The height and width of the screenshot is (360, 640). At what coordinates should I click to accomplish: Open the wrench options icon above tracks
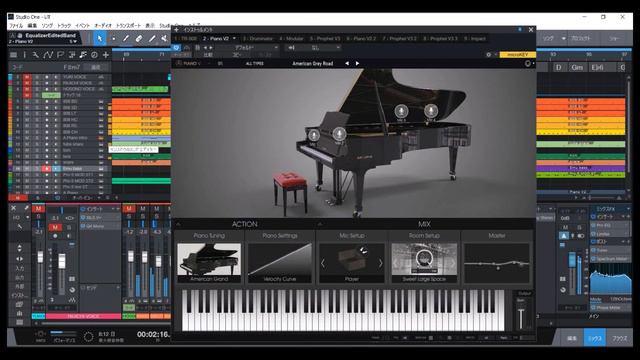[36, 55]
